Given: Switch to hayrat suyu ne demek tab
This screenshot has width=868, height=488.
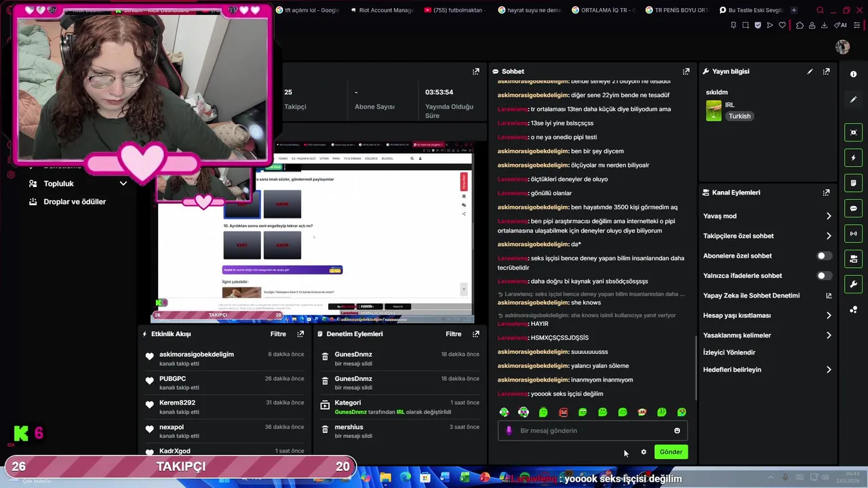Looking at the screenshot, I should pos(530,10).
